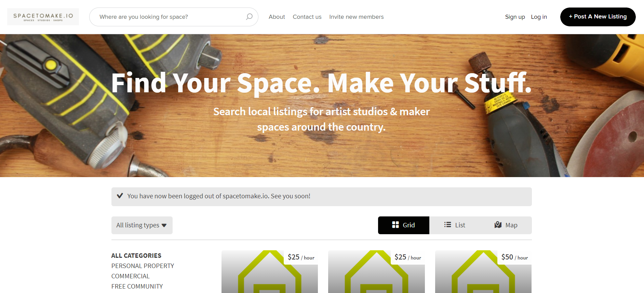Click the 'You have now been logged out' message

click(219, 196)
